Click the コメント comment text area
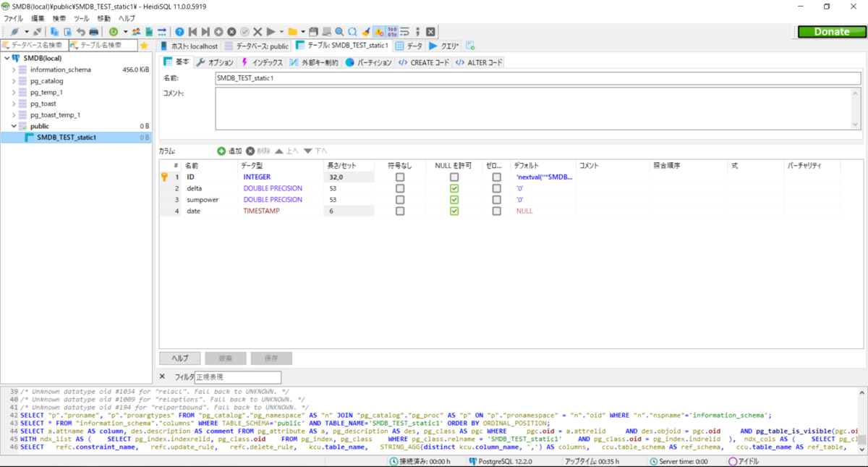The width and height of the screenshot is (868, 467). coord(538,109)
